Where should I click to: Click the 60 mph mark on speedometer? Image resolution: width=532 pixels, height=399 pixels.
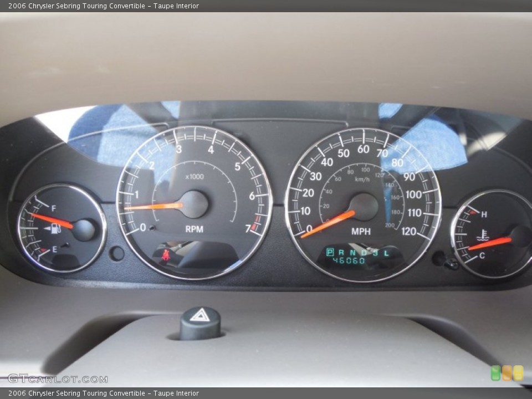click(363, 149)
